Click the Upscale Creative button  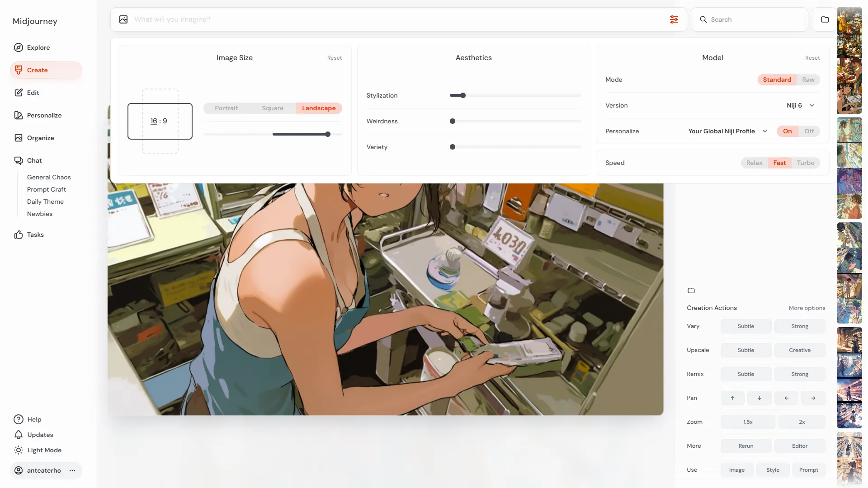click(x=799, y=350)
